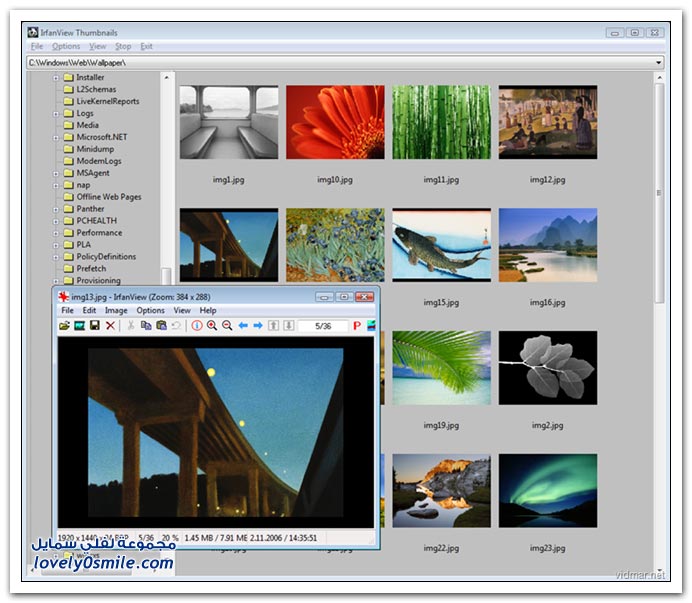The height and width of the screenshot is (603, 692).
Task: Open Options menu in the Thumbnails window
Action: [x=66, y=47]
